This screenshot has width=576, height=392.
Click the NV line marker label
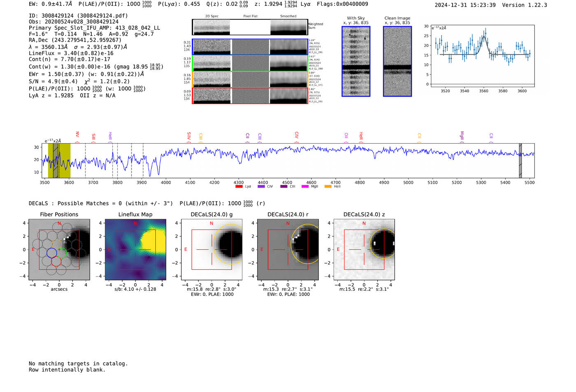(77, 135)
